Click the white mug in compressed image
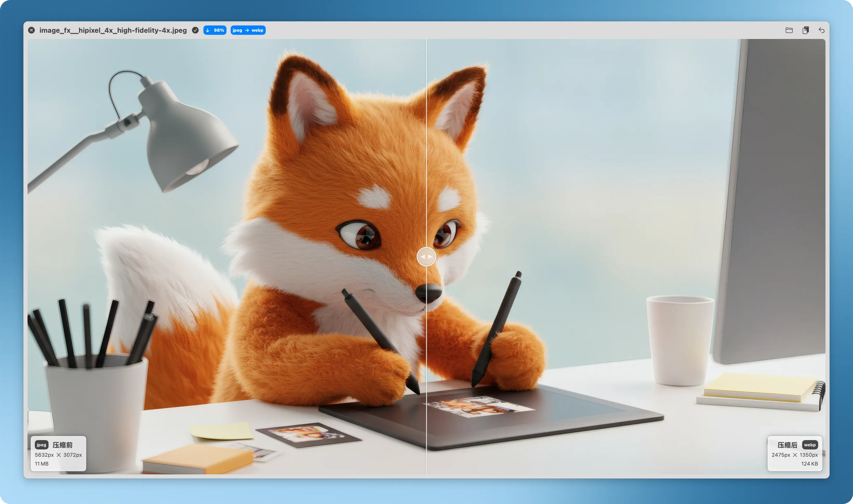The image size is (853, 504). click(680, 340)
